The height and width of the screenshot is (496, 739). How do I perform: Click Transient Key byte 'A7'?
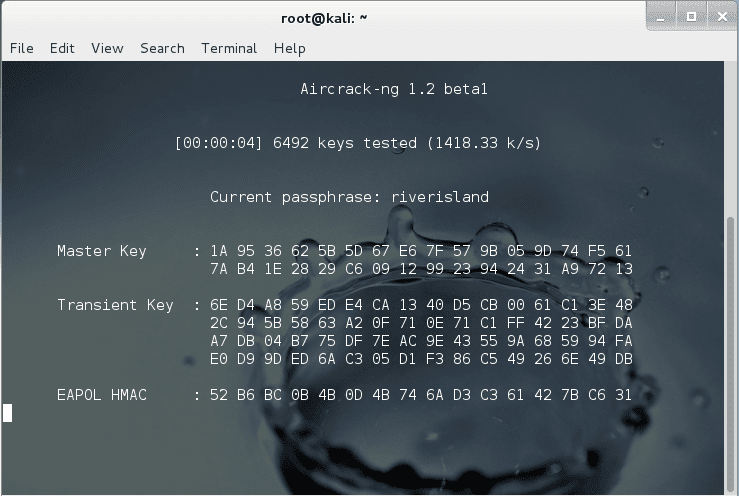(x=219, y=341)
